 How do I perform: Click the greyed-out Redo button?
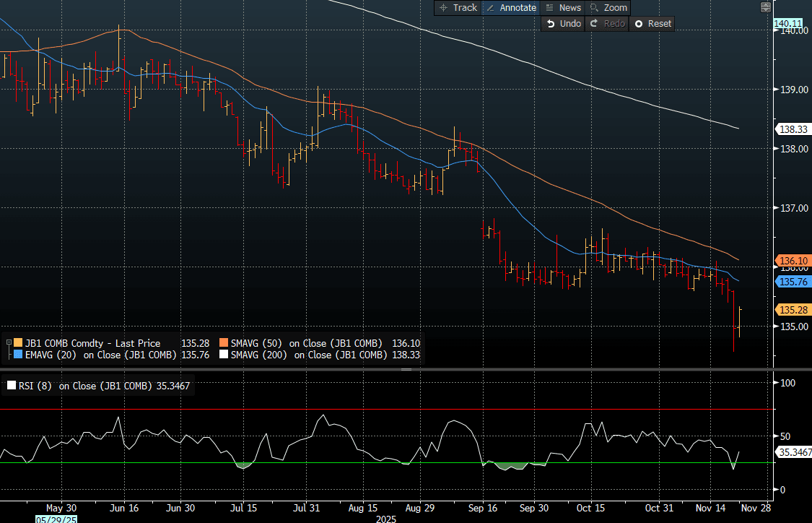click(606, 24)
